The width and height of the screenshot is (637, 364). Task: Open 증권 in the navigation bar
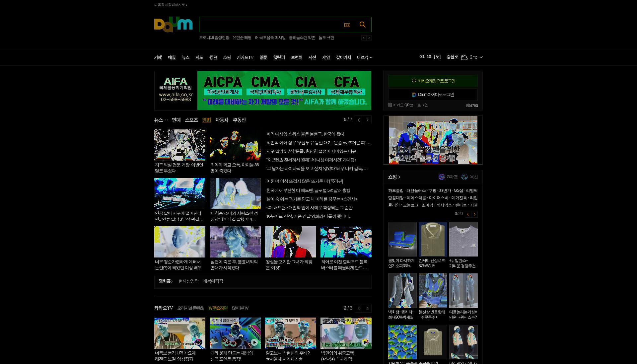213,57
